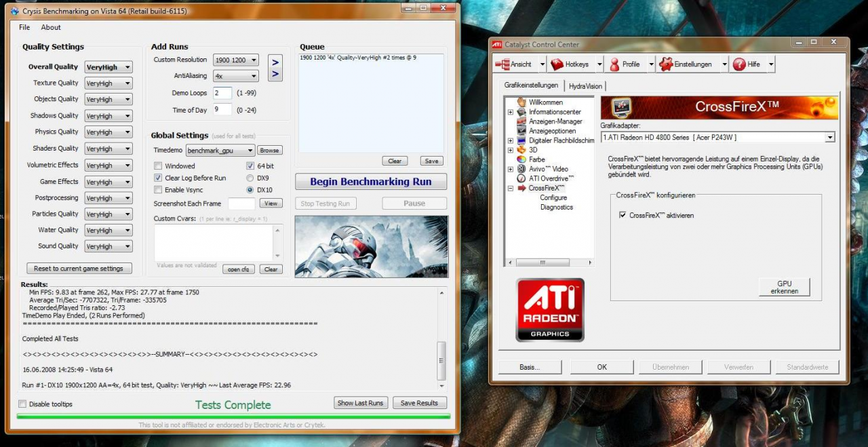The width and height of the screenshot is (868, 447).
Task: Click Reset to current game settings
Action: click(79, 269)
